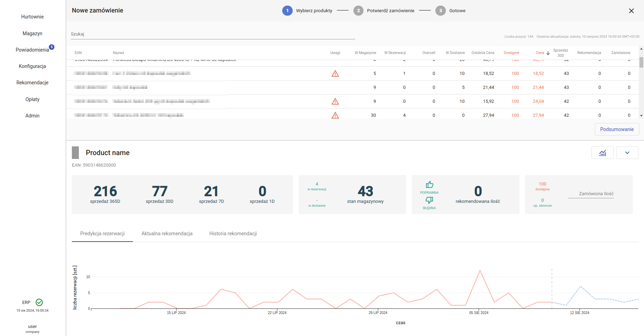Switch to the Aktualna rekomendacja tab
The width and height of the screenshot is (644, 336).
(167, 234)
